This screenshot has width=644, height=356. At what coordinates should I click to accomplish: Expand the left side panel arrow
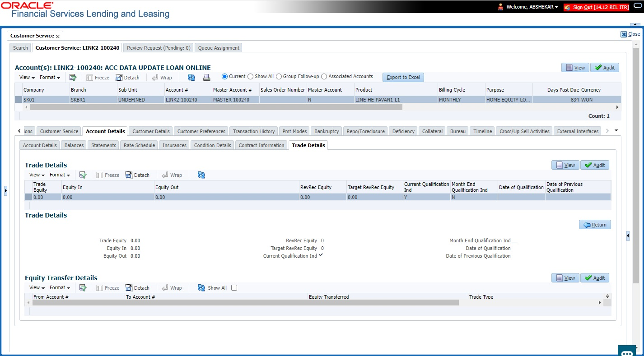point(5,191)
